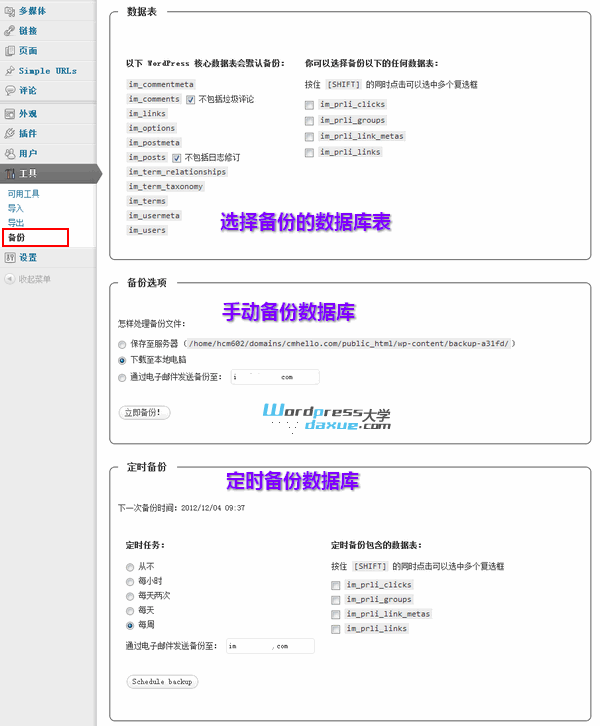
Task: Click the collapse menu arrow icon
Action: point(9,279)
